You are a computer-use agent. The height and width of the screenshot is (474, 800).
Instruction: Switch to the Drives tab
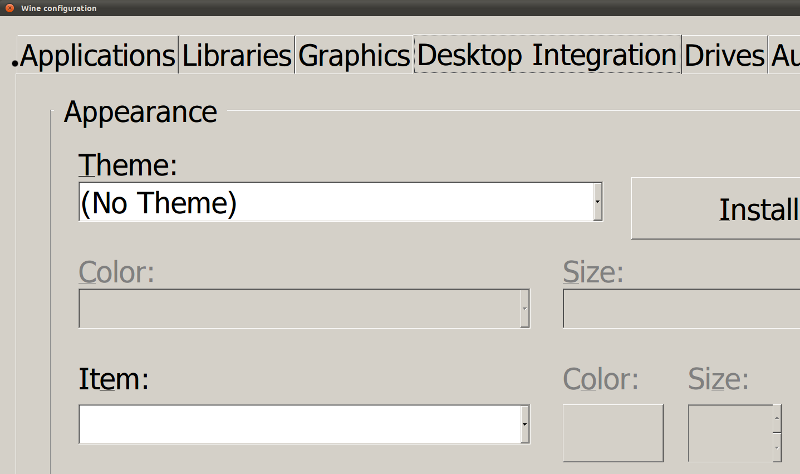tap(724, 56)
